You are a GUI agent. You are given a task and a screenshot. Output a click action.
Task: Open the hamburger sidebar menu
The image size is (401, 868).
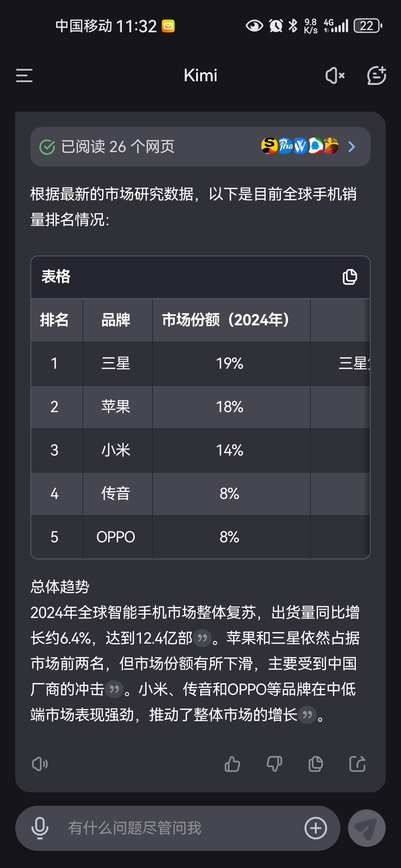click(25, 75)
